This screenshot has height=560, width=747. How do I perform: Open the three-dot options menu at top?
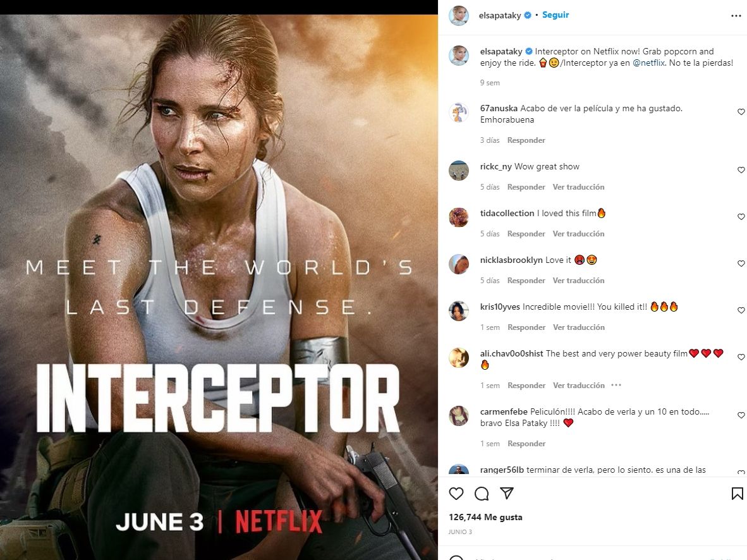click(736, 16)
